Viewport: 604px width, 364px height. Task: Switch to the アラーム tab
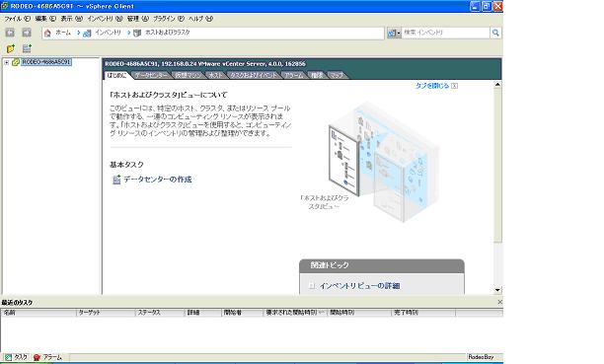tap(294, 75)
